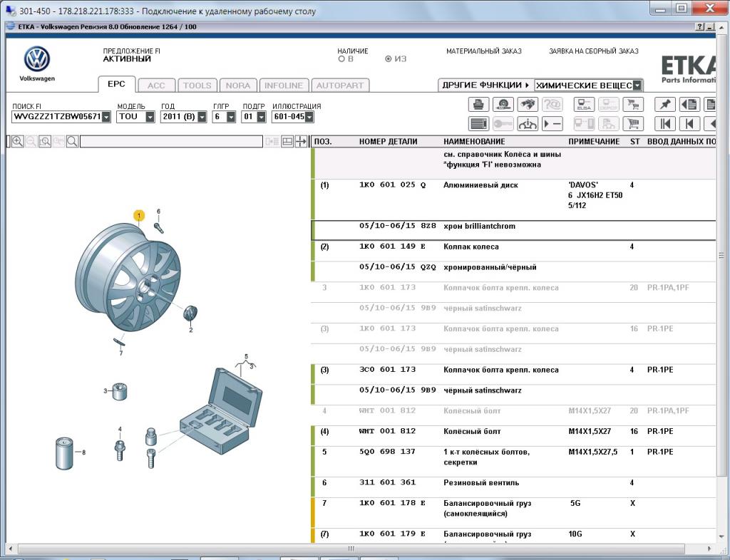Click the ПОЗ. column header
Viewport: 730px width, 560px height.
[323, 141]
